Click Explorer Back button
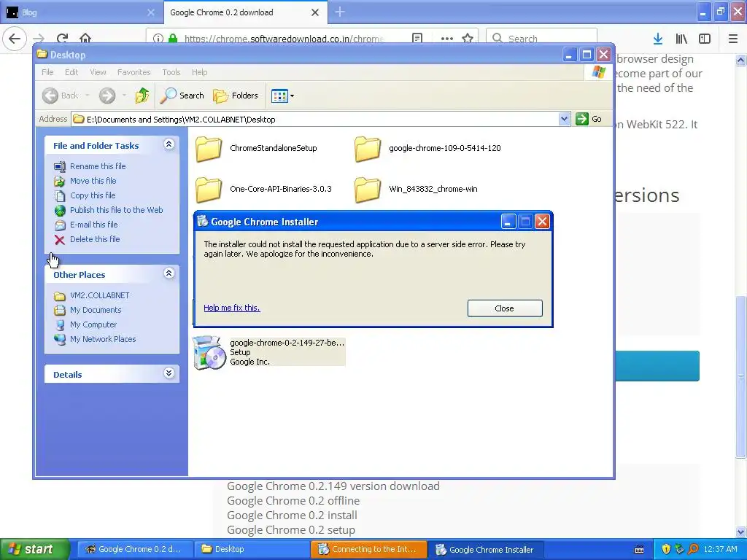Screen dimensions: 747x560 60,96
